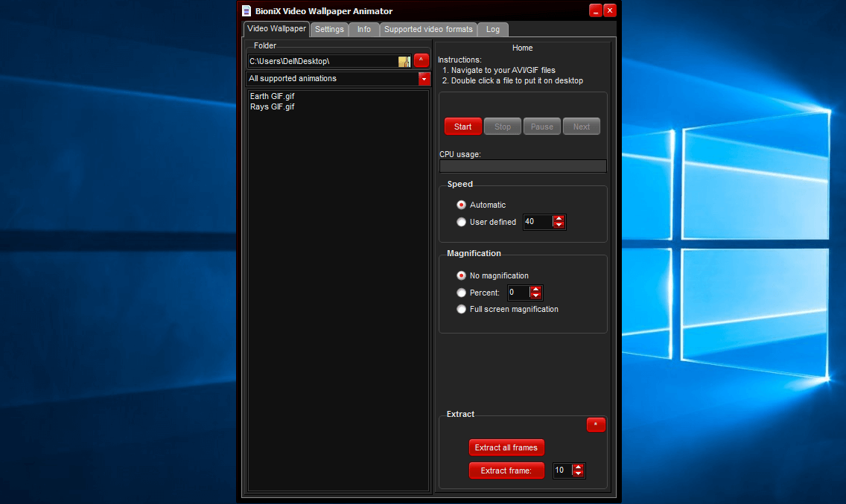Click the red parent folder arrow icon

tap(421, 60)
